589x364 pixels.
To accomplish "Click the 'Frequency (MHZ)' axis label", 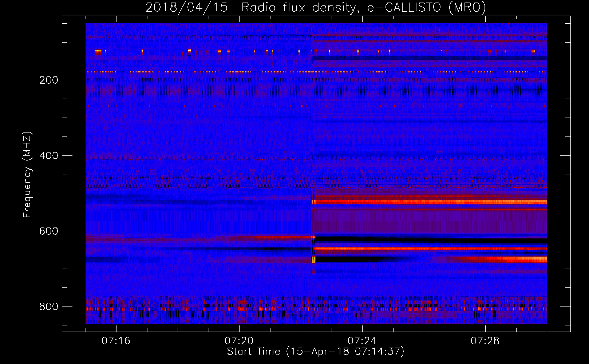I will 27,174.
